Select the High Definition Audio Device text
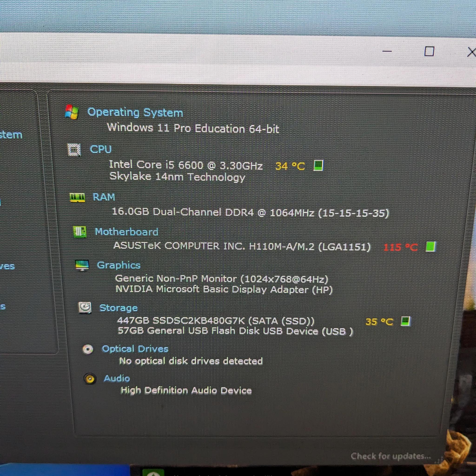 click(186, 390)
